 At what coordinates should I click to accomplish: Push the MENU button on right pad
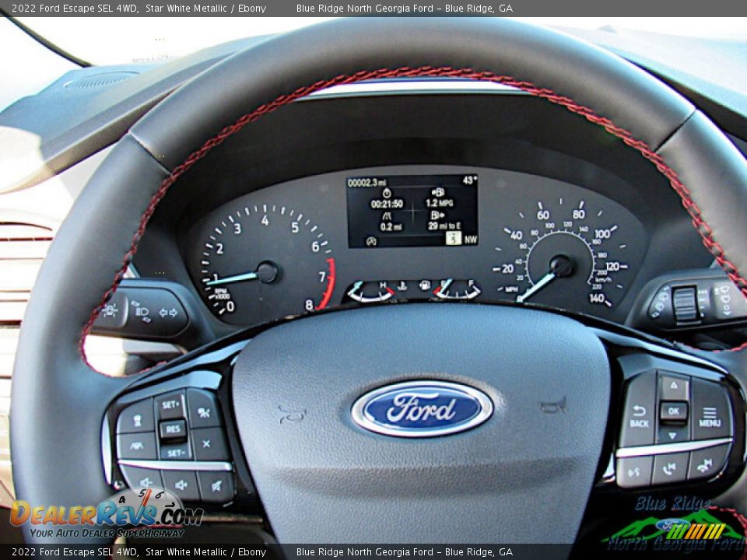[x=710, y=415]
